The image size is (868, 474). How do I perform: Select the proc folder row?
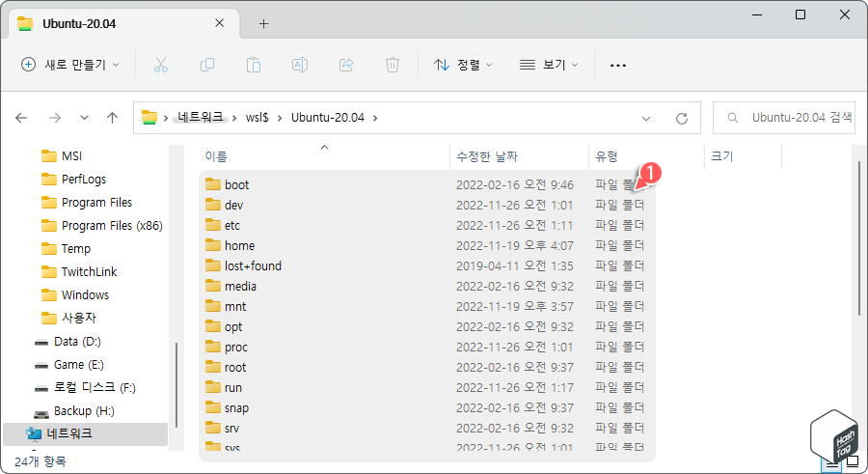[427, 347]
